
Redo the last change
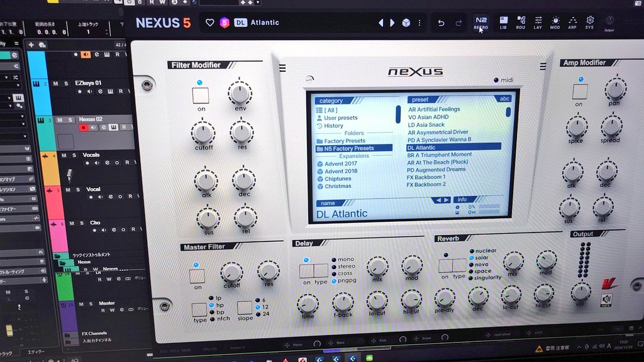coord(458,23)
